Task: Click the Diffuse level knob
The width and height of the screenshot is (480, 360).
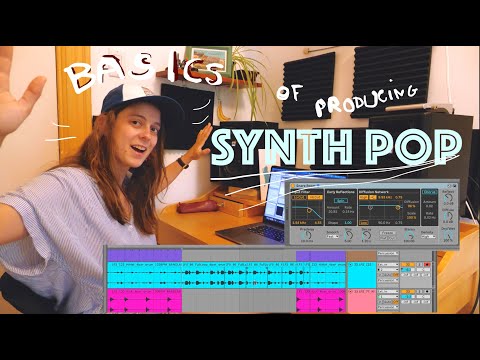Action: coord(448,216)
